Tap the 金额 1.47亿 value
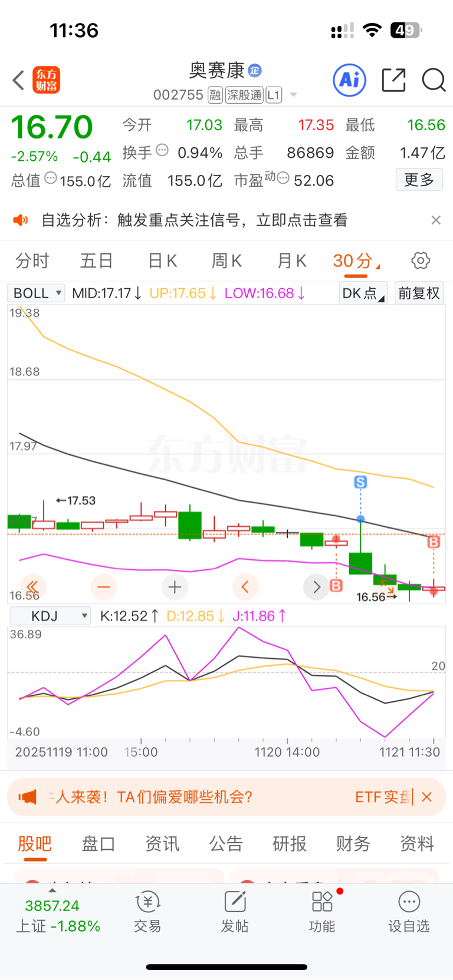453x980 pixels. click(422, 153)
